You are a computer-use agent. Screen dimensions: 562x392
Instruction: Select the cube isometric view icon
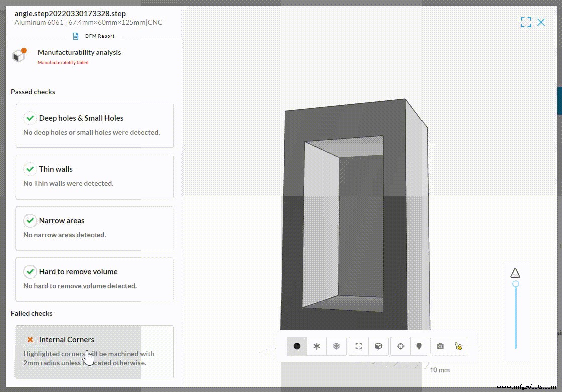(378, 346)
